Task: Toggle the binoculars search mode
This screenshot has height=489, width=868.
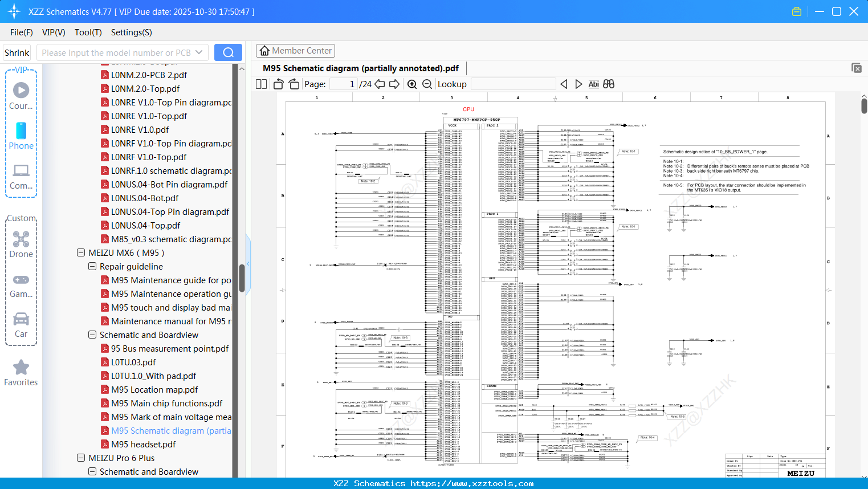Action: [x=608, y=84]
